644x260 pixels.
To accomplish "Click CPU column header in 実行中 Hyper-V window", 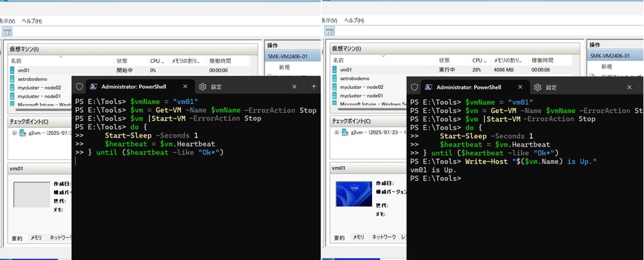I will click(480, 61).
